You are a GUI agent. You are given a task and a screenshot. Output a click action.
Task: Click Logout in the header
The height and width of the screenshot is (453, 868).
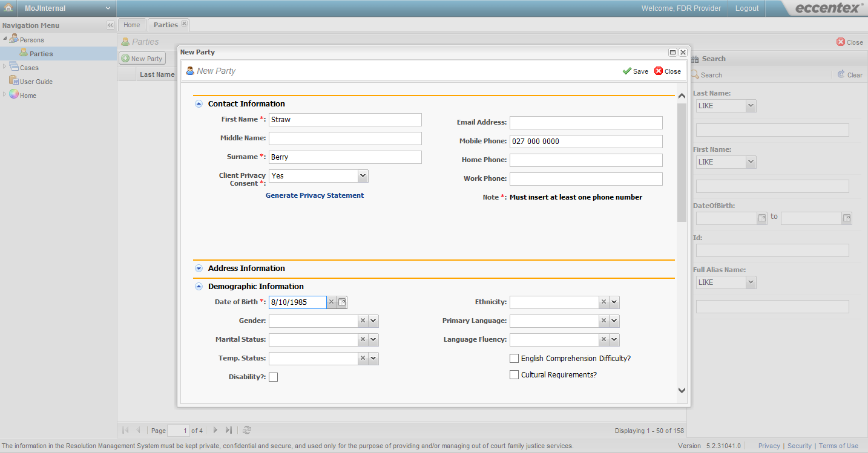pyautogui.click(x=747, y=8)
